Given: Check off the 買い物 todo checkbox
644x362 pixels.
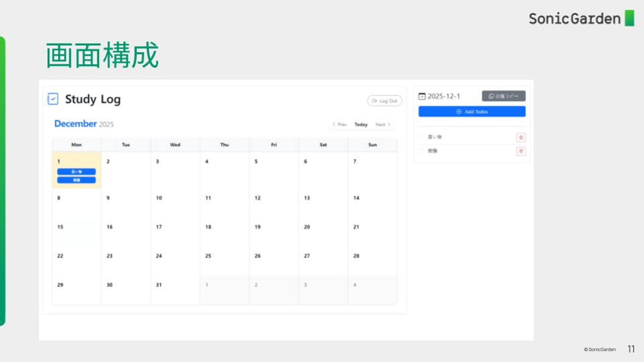Looking at the screenshot, I should tap(421, 137).
